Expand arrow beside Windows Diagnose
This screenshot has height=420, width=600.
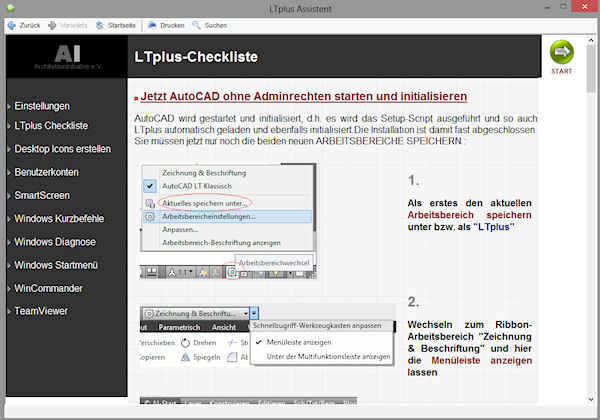[9, 243]
